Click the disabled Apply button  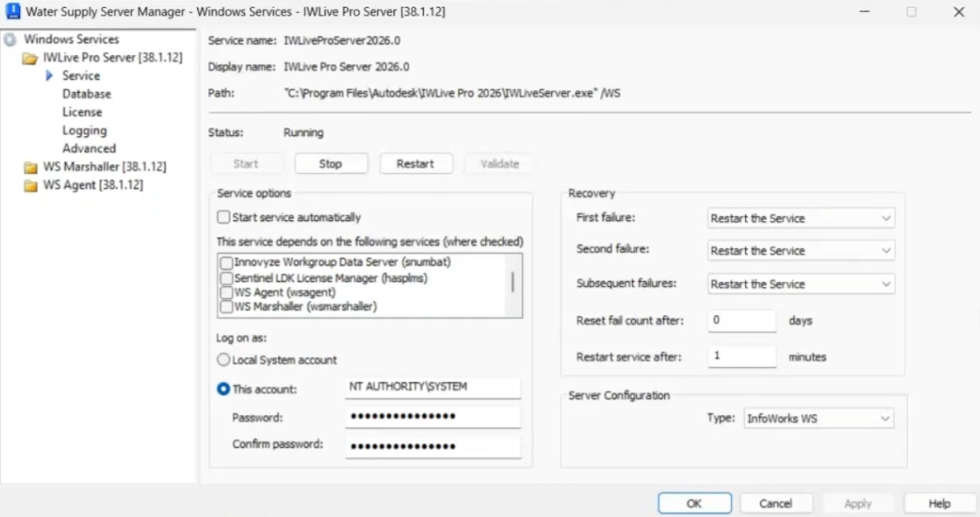(857, 503)
